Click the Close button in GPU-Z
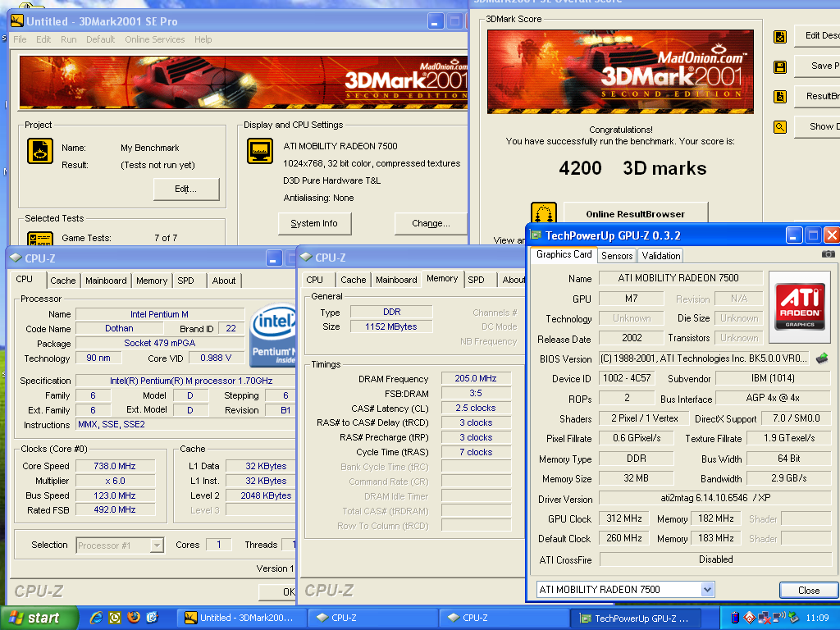This screenshot has height=630, width=840. (x=808, y=590)
